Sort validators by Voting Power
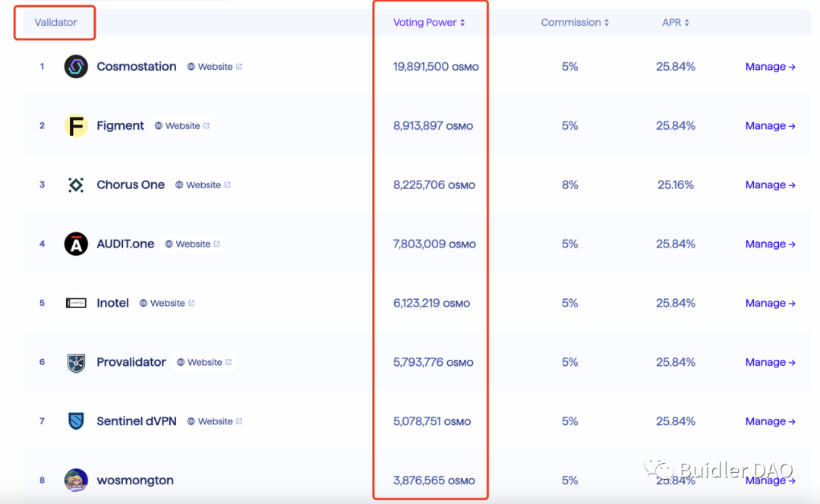820x504 pixels. (429, 23)
